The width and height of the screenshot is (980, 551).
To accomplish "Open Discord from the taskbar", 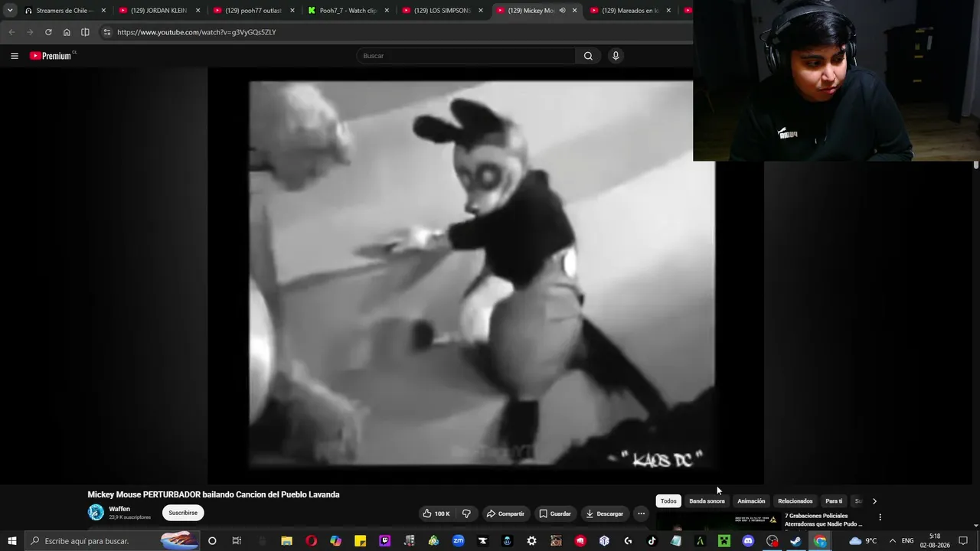I will [748, 541].
